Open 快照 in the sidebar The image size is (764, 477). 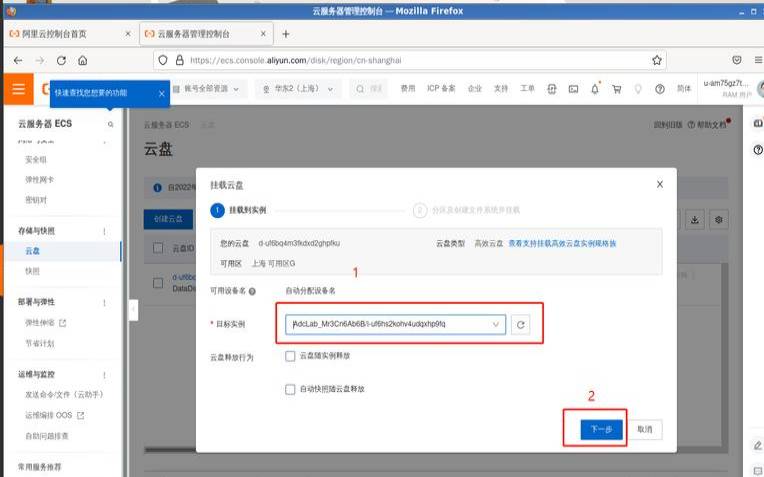pos(32,271)
